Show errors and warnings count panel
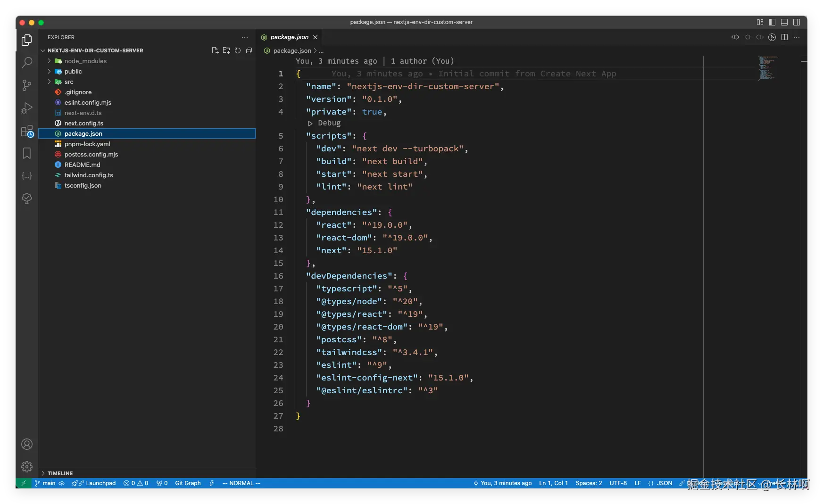Image resolution: width=823 pixels, height=504 pixels. click(x=136, y=483)
